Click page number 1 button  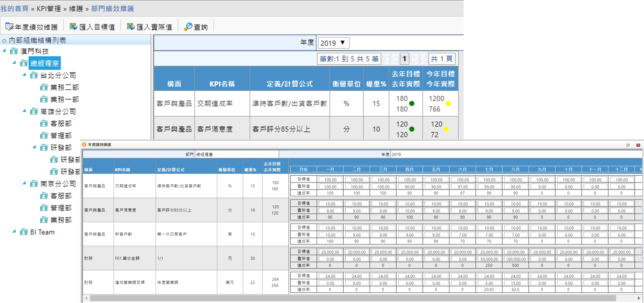click(405, 59)
